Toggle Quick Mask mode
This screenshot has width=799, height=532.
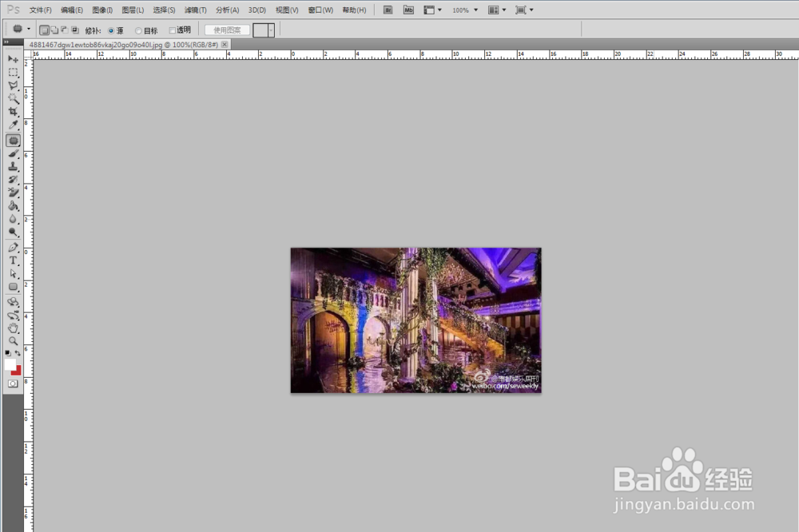13,383
